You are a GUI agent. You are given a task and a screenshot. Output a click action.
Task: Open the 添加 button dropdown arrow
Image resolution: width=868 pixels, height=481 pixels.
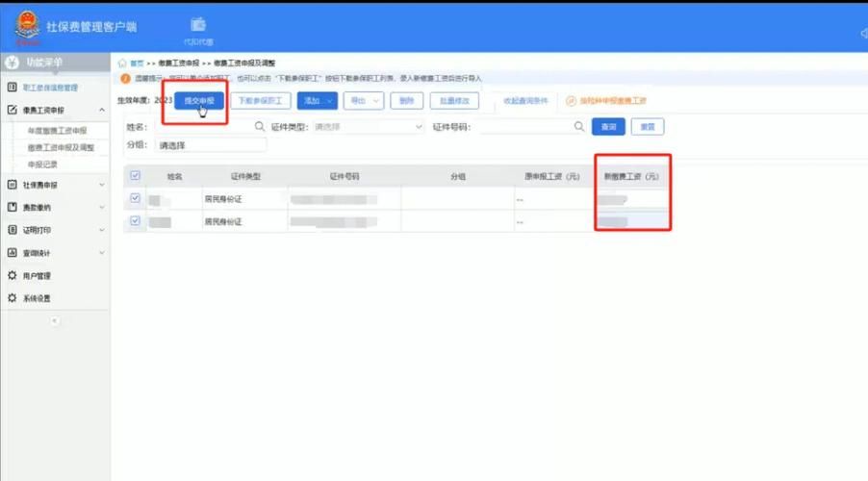tap(329, 101)
